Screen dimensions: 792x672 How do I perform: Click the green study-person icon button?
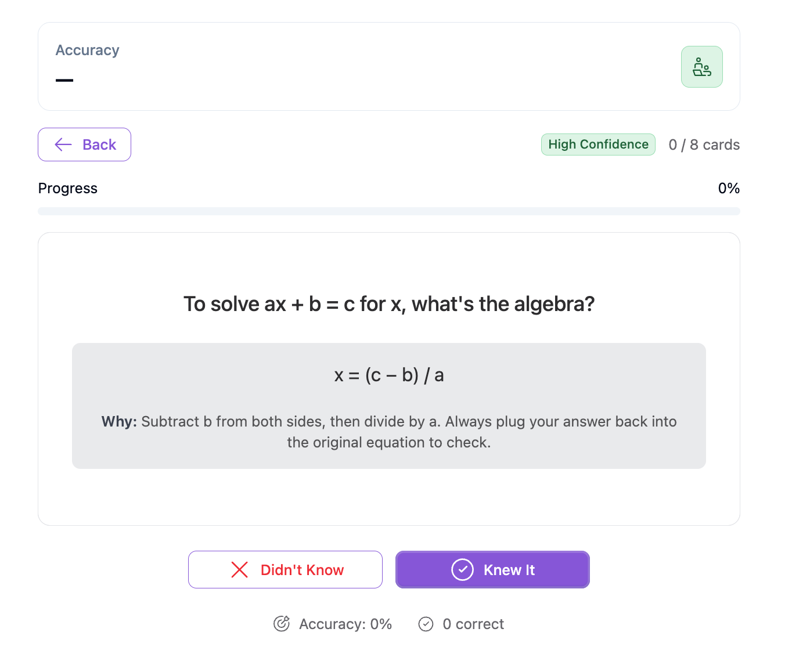[x=701, y=67]
